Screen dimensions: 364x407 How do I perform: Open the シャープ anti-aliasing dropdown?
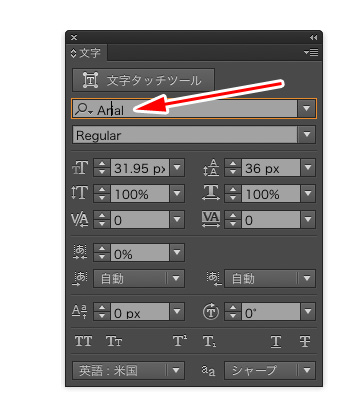coord(307,370)
